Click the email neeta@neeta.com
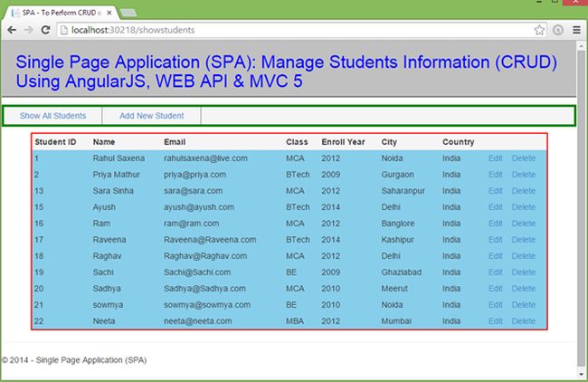Image resolution: width=588 pixels, height=382 pixels. tap(197, 321)
